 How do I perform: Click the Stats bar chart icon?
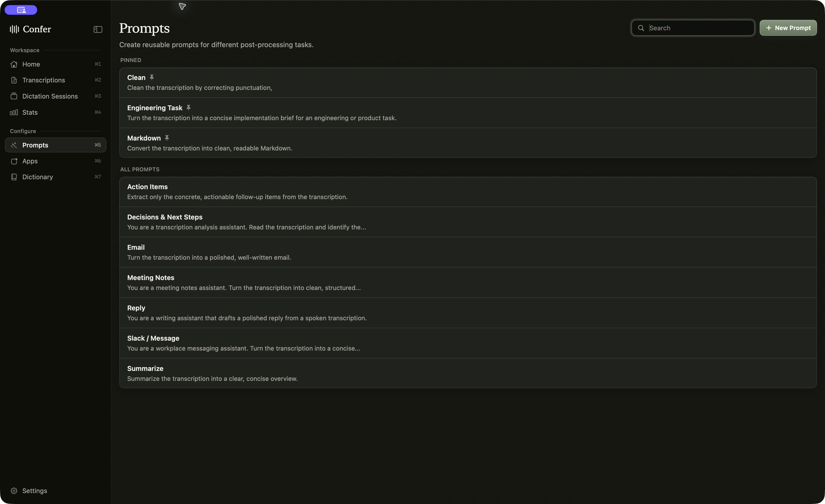tap(14, 112)
